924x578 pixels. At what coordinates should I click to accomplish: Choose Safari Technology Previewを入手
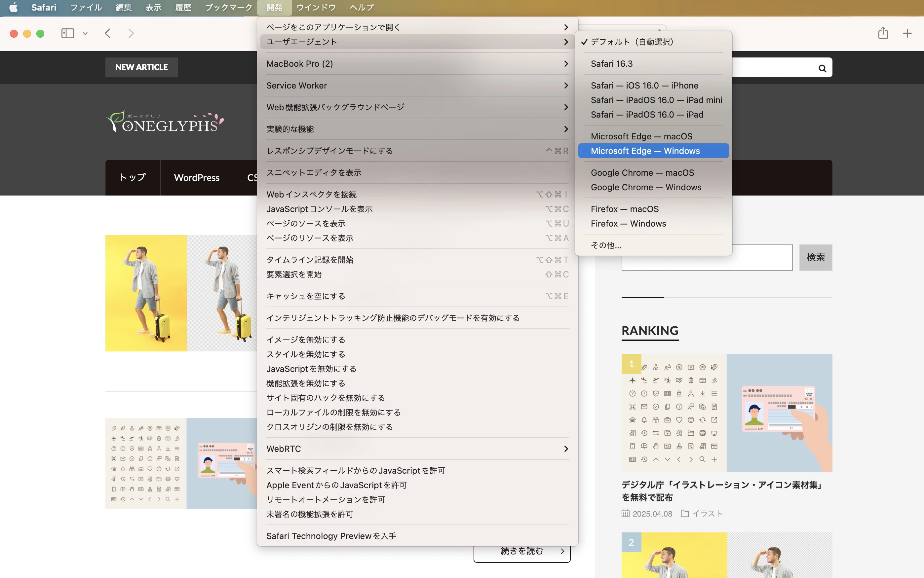pos(417,536)
